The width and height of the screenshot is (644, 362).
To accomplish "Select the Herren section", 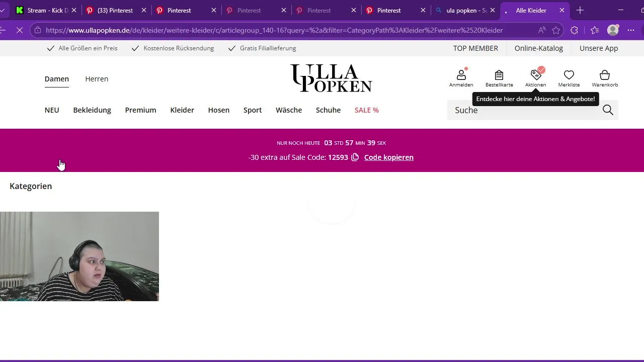I will pyautogui.click(x=97, y=79).
